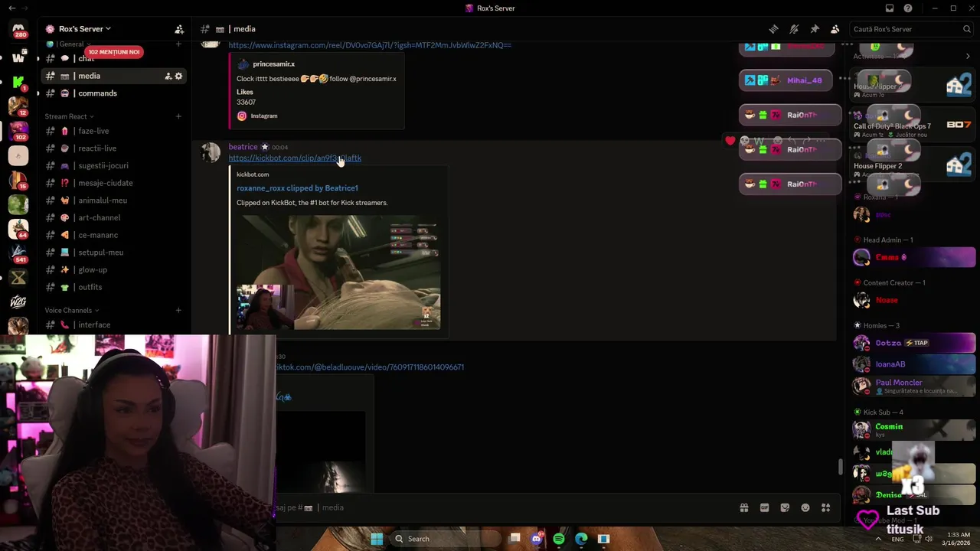Select the commands channel

pyautogui.click(x=97, y=93)
